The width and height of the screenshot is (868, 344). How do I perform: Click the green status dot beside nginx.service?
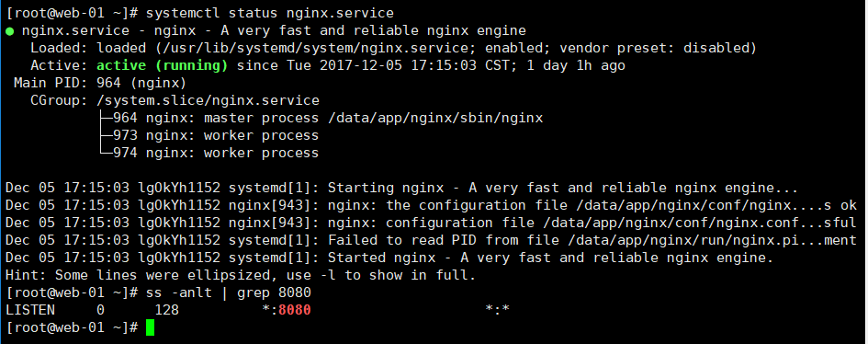(x=10, y=31)
